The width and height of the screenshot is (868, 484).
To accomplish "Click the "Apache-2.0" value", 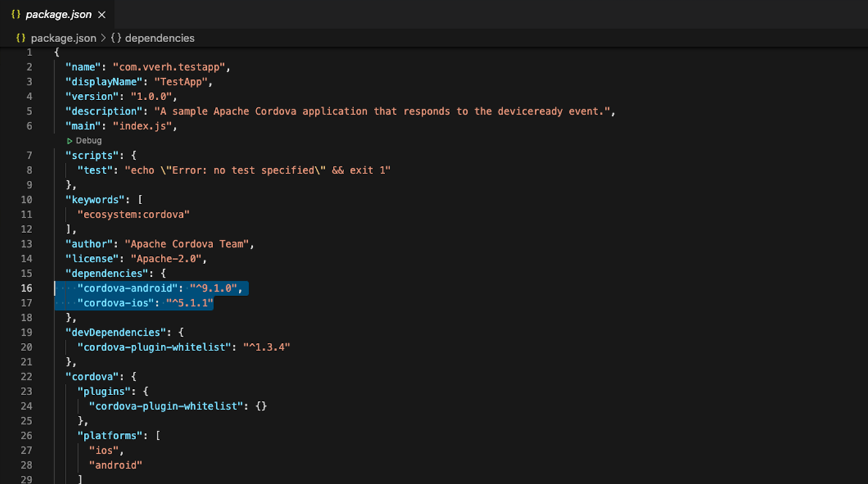I will 166,258.
